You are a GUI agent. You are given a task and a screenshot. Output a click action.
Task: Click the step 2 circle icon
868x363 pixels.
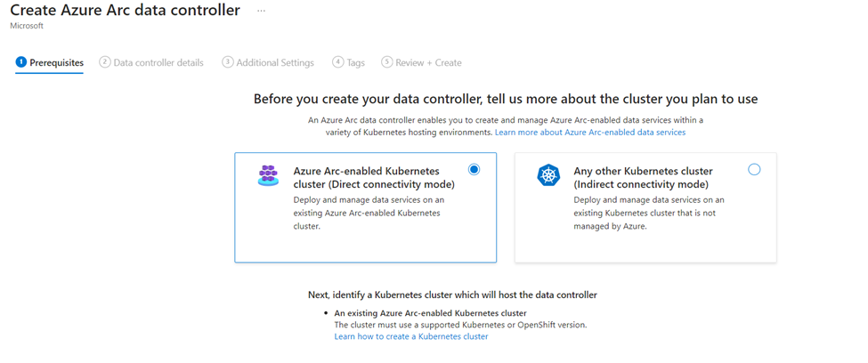pos(105,62)
